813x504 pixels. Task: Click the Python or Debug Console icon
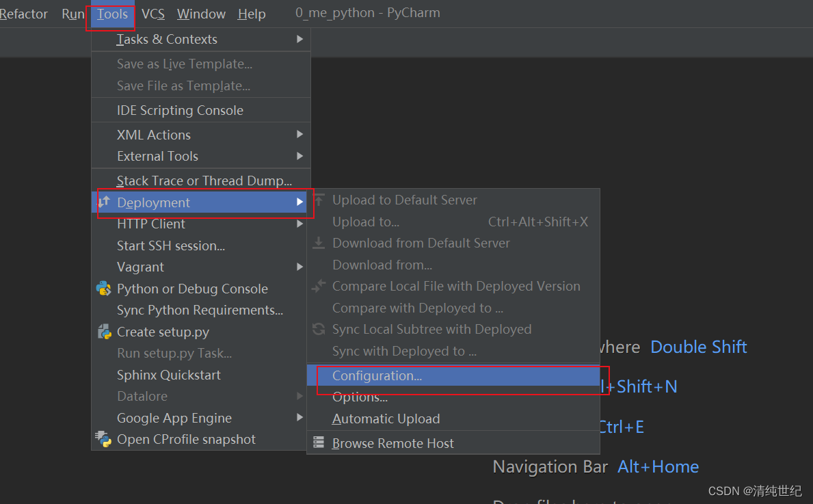pyautogui.click(x=104, y=289)
